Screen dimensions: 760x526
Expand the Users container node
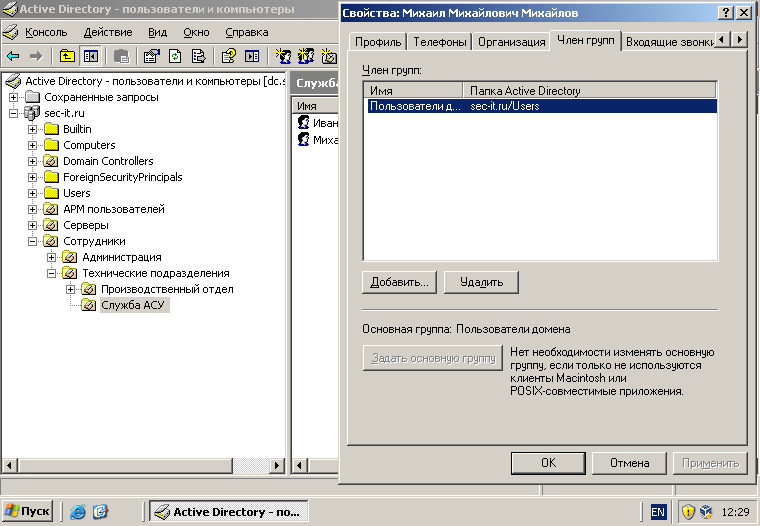point(32,193)
